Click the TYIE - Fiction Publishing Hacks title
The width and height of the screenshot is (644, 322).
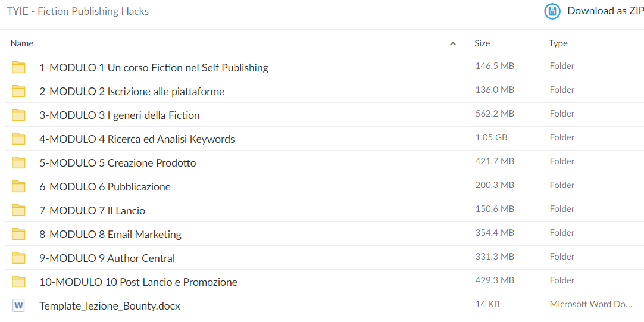click(x=77, y=11)
